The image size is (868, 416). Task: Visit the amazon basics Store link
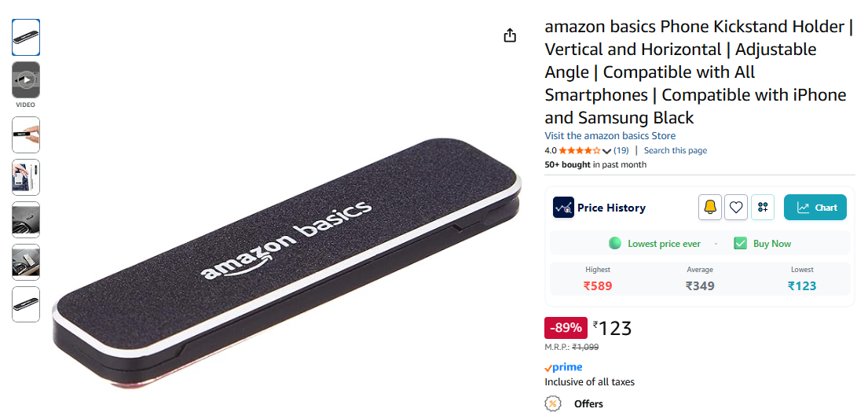click(x=610, y=136)
